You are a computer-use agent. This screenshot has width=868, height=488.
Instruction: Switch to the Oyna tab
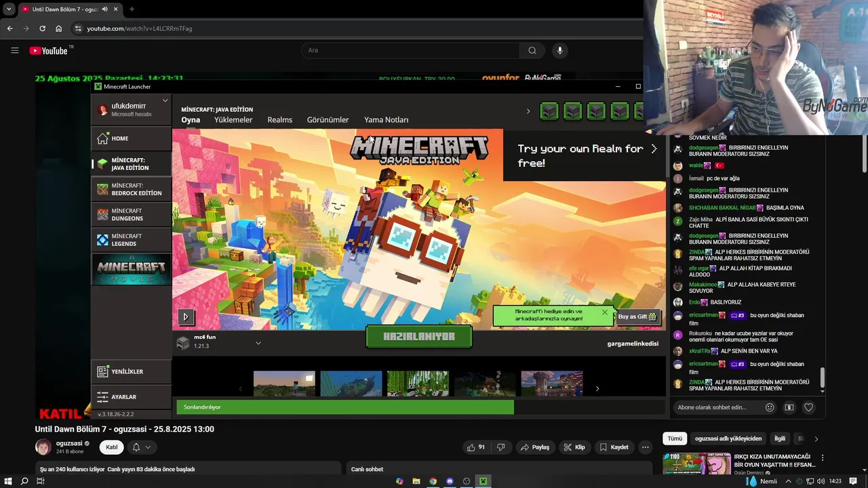click(191, 120)
